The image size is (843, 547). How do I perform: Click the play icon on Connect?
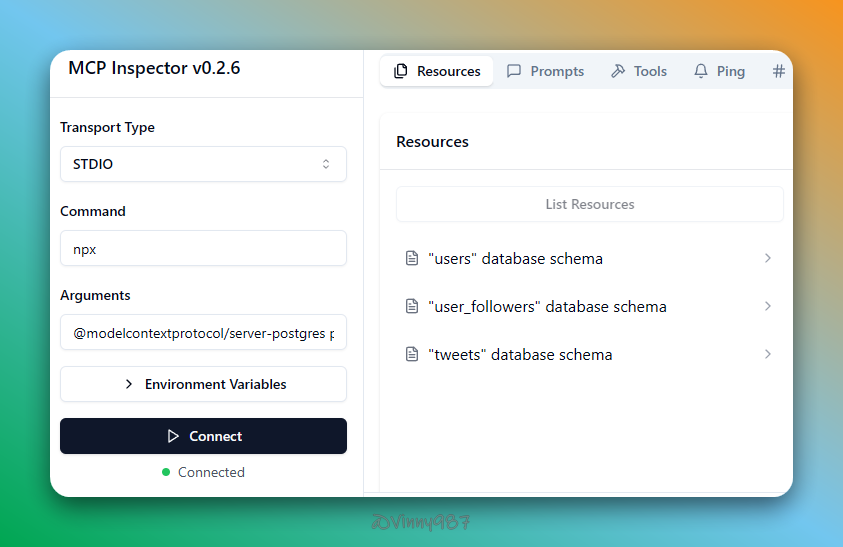[173, 436]
